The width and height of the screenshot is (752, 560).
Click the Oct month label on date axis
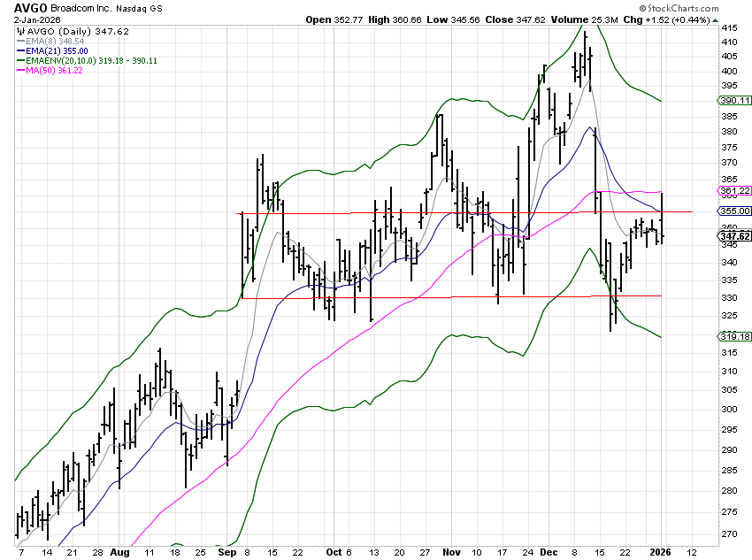point(334,552)
